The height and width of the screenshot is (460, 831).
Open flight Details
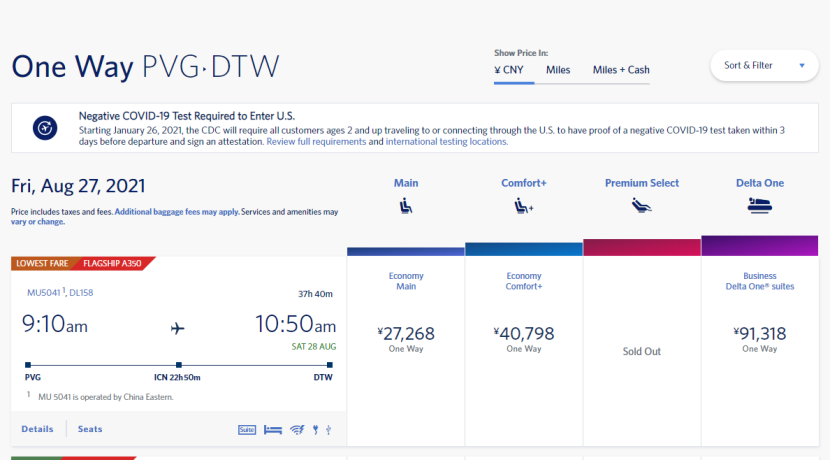[x=37, y=429]
